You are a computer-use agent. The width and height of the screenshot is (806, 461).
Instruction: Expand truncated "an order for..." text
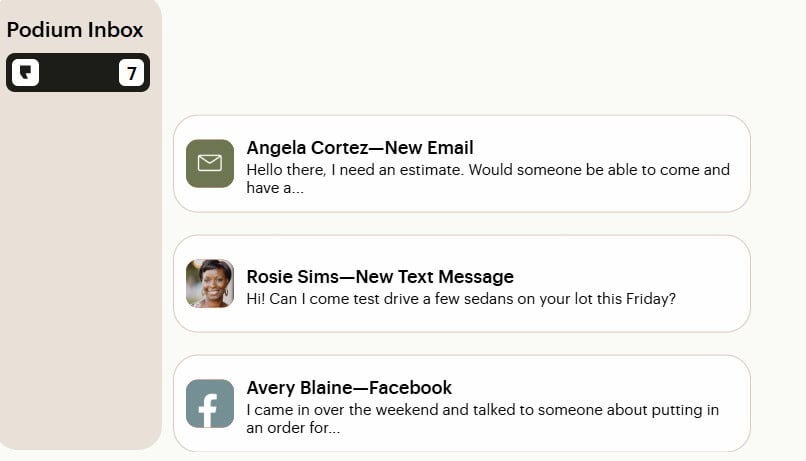(293, 428)
